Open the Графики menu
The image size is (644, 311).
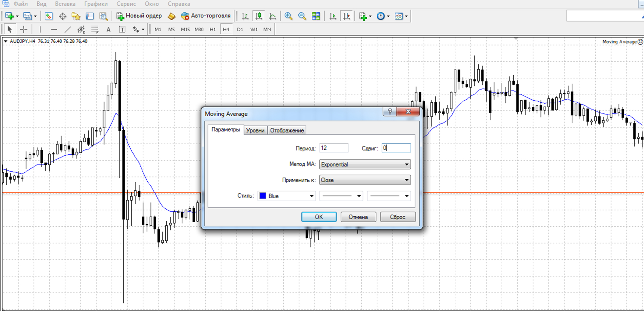[x=96, y=4]
